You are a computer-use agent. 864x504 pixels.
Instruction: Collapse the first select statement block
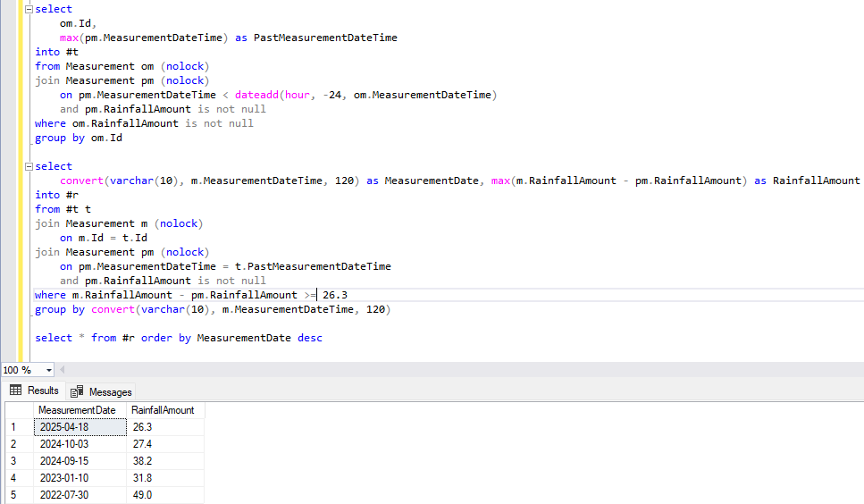29,9
